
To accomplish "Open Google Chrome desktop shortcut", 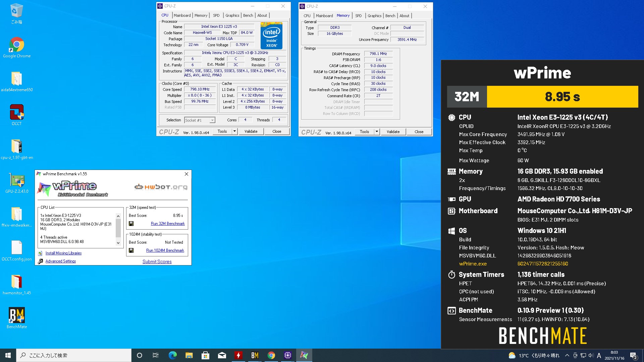I will (x=16, y=48).
